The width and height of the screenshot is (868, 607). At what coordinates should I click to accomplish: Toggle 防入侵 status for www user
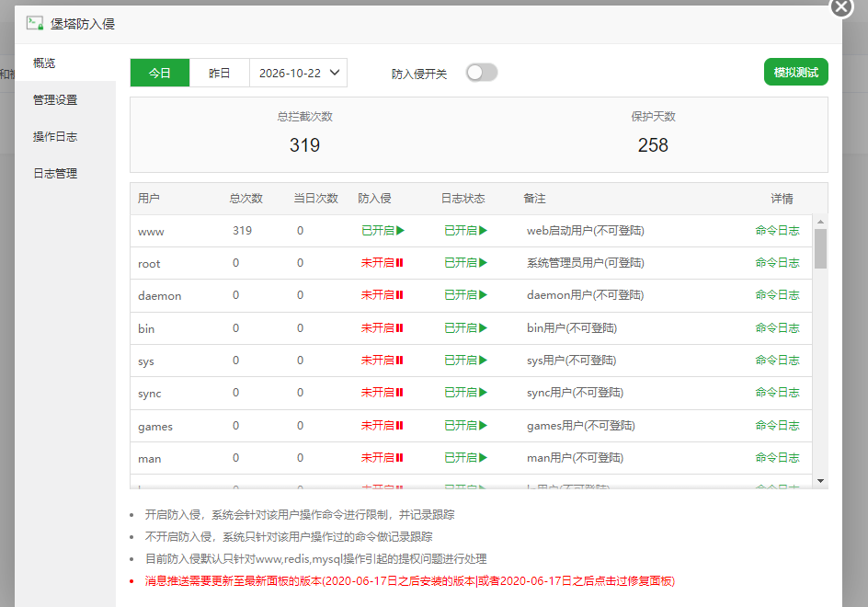[383, 231]
